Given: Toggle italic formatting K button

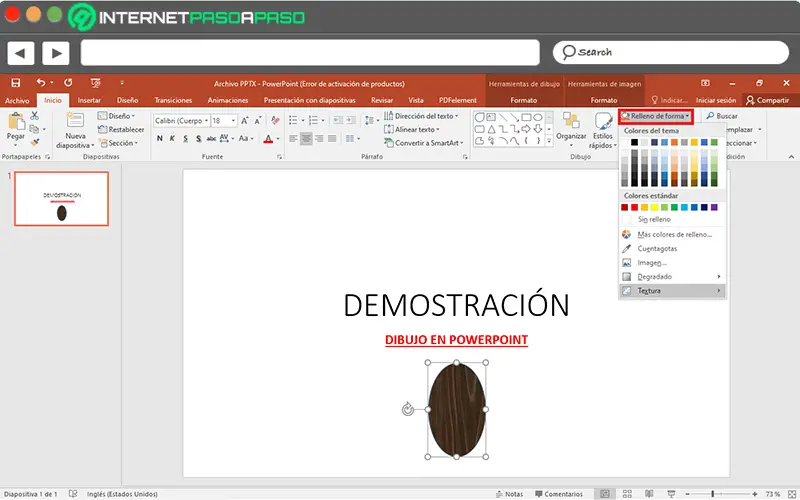Looking at the screenshot, I should [173, 139].
